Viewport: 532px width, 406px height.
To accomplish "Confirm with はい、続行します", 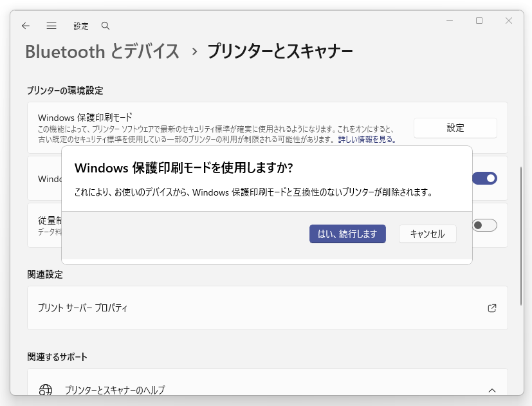I will pyautogui.click(x=347, y=234).
